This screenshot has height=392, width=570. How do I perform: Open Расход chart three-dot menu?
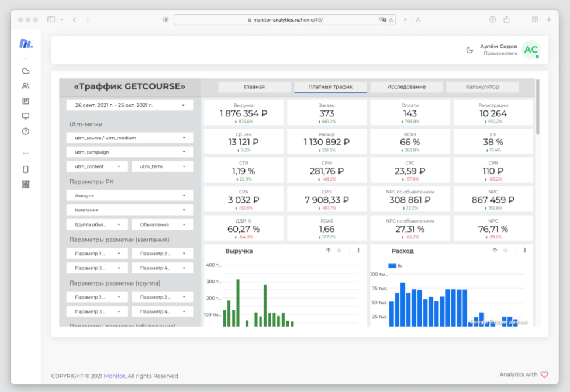524,250
